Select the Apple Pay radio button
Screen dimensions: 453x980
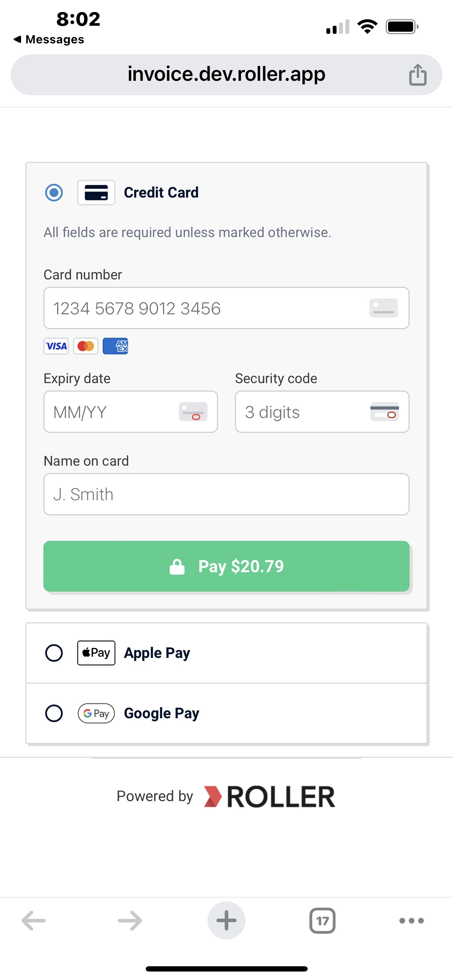(54, 653)
